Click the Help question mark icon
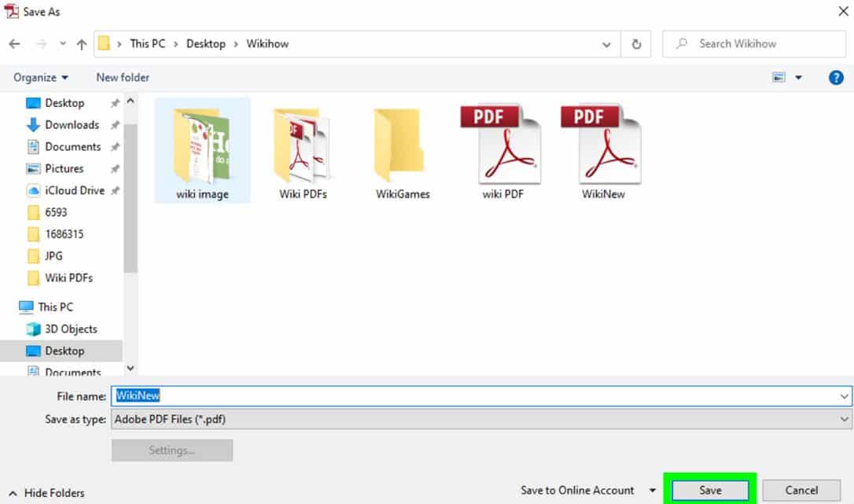854x504 pixels. [836, 77]
